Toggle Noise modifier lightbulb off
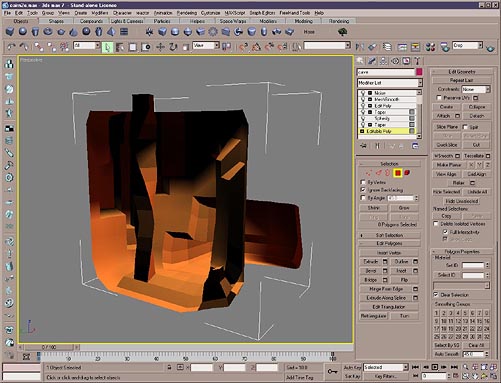501x383 pixels. tap(363, 93)
